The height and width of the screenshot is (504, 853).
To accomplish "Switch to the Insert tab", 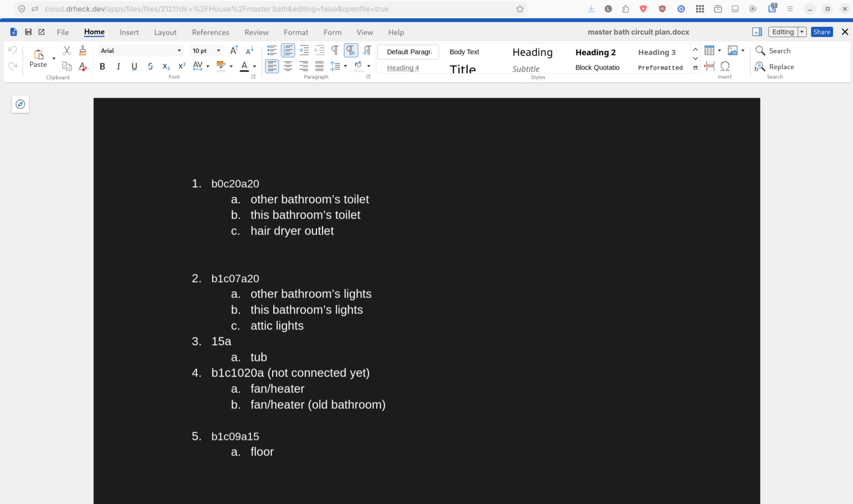I will [x=129, y=32].
